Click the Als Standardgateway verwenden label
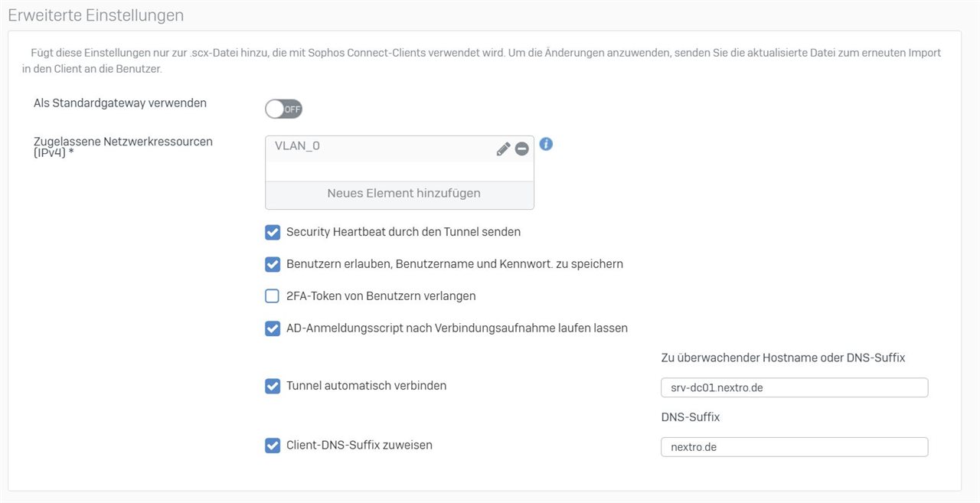The height and width of the screenshot is (503, 980). 120,103
